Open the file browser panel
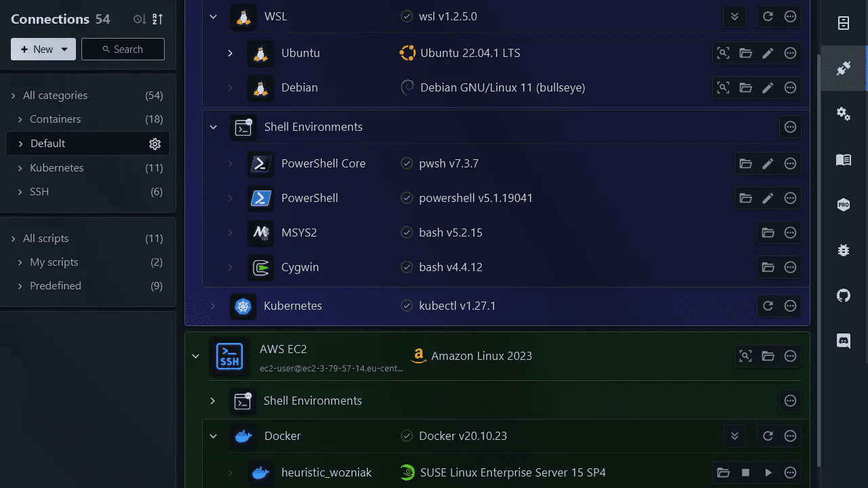The height and width of the screenshot is (488, 868). point(843,22)
